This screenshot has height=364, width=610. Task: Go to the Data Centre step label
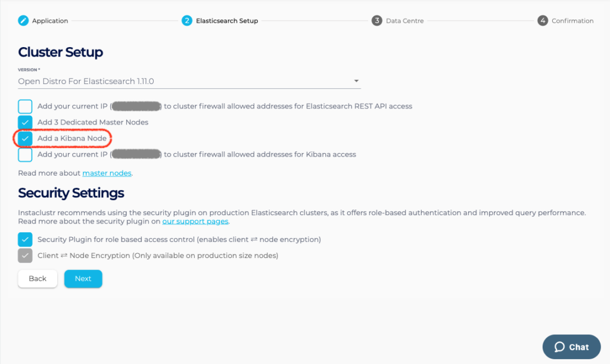pyautogui.click(x=404, y=21)
